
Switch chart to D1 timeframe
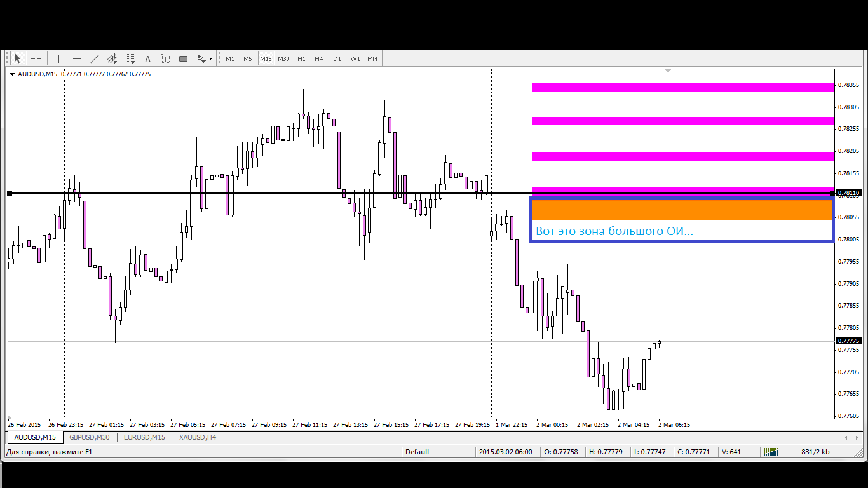point(337,58)
